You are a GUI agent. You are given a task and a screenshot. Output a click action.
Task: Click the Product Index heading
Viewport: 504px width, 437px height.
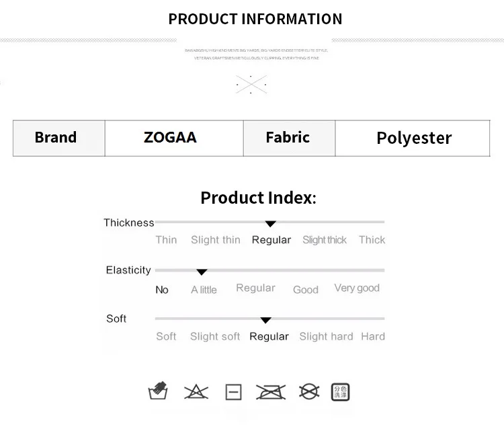pyautogui.click(x=259, y=198)
